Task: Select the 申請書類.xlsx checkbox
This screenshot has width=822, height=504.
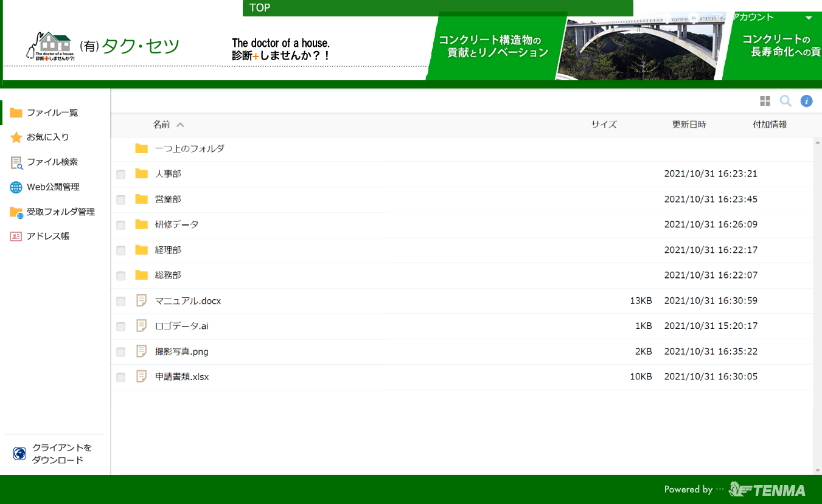Action: 121,378
